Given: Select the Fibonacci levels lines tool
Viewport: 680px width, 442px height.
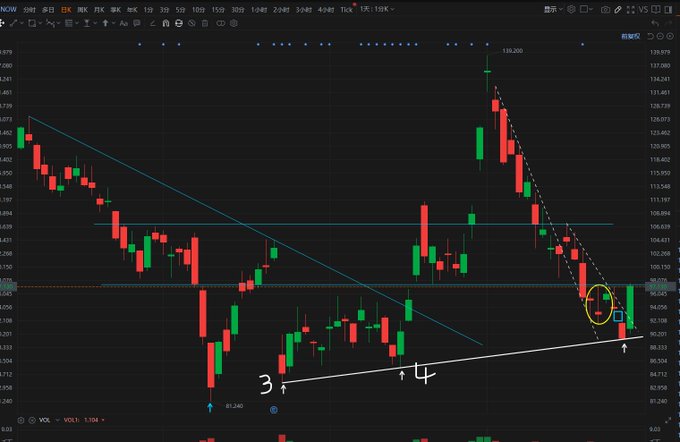Looking at the screenshot, I should tap(69, 23).
